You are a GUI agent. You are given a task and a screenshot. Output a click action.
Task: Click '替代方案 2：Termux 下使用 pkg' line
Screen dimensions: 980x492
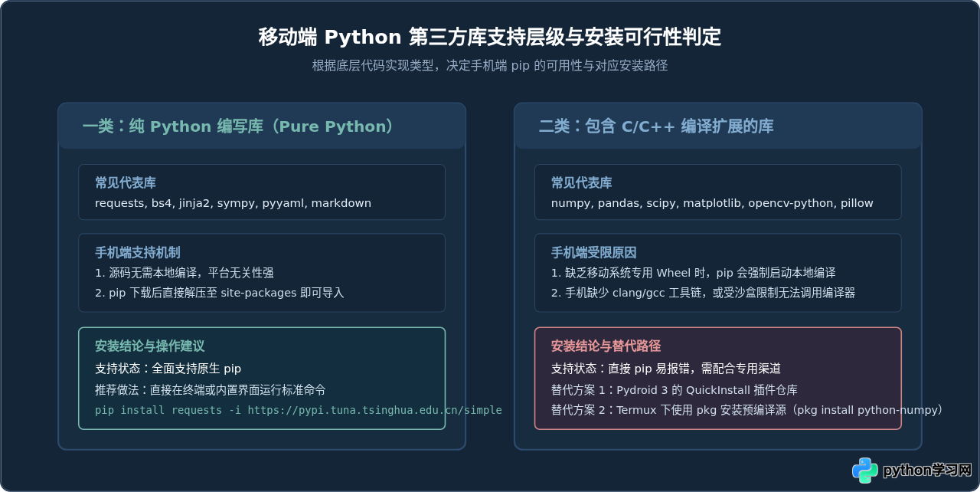point(747,410)
